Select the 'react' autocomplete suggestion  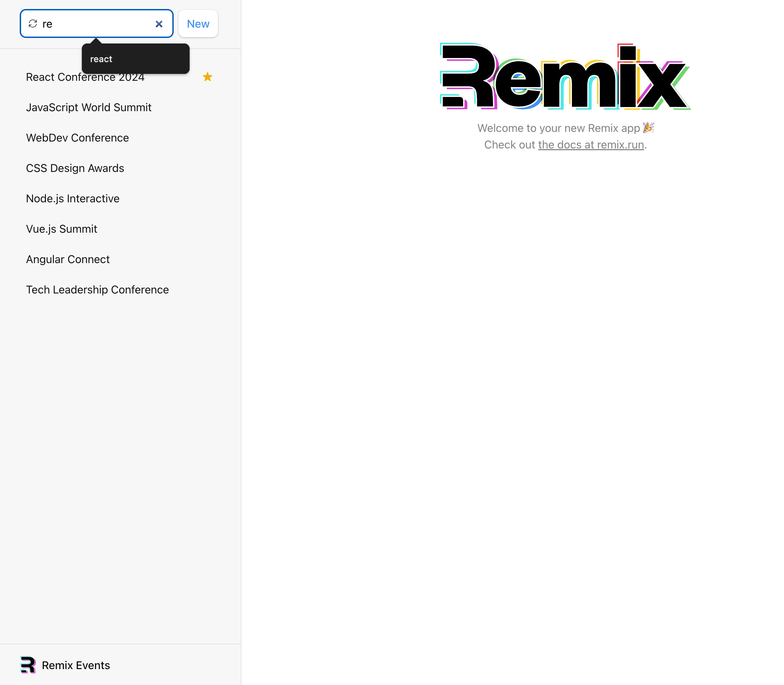coord(135,59)
